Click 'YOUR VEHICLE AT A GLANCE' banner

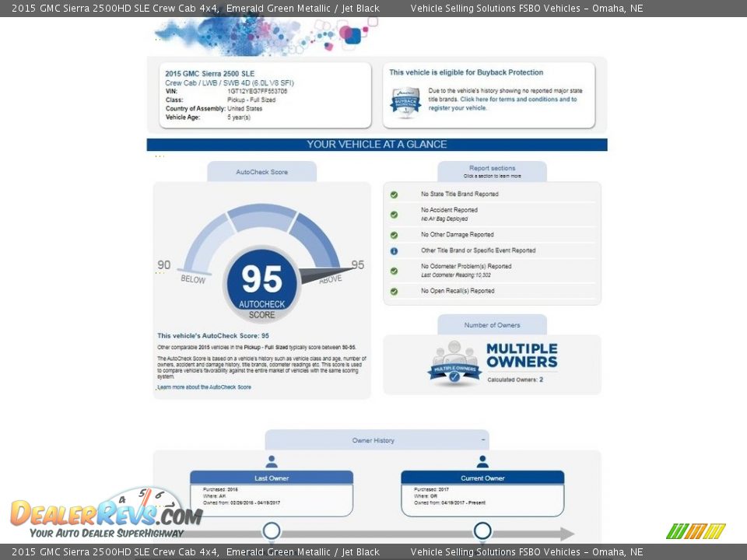[377, 145]
